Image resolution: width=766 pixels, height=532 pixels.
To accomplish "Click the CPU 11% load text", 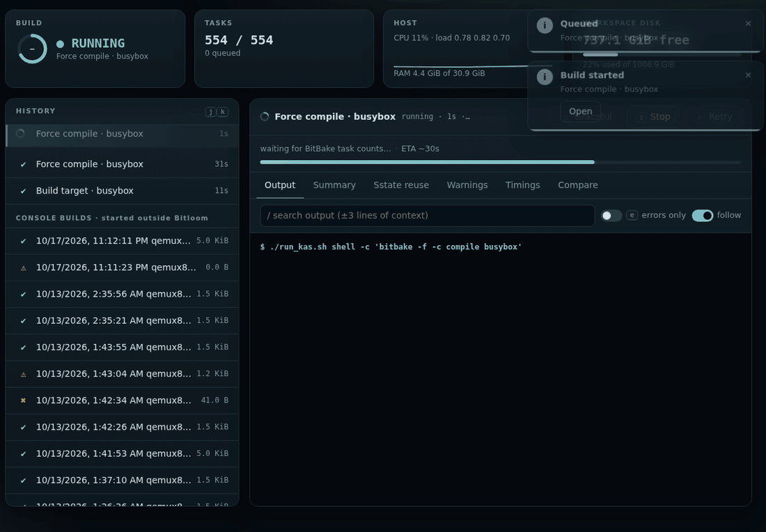I will click(x=451, y=38).
